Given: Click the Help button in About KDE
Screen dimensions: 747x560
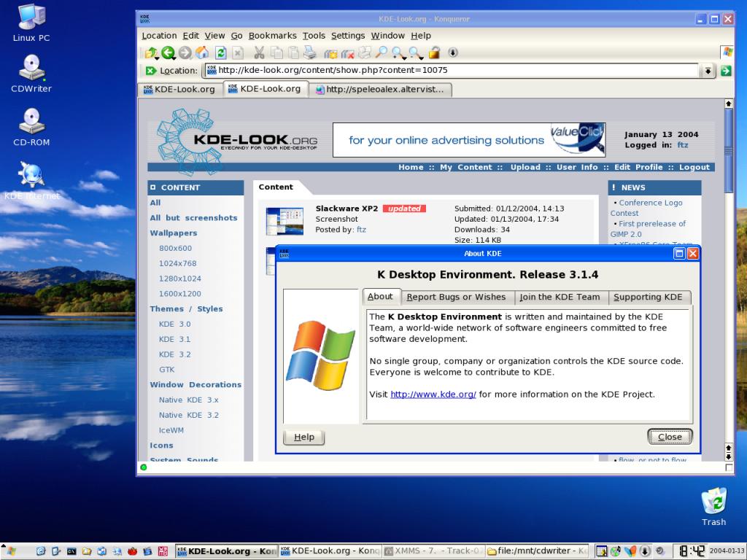Looking at the screenshot, I should 304,437.
